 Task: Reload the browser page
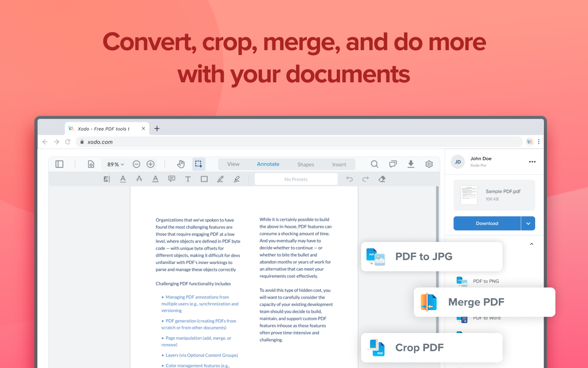pos(68,142)
